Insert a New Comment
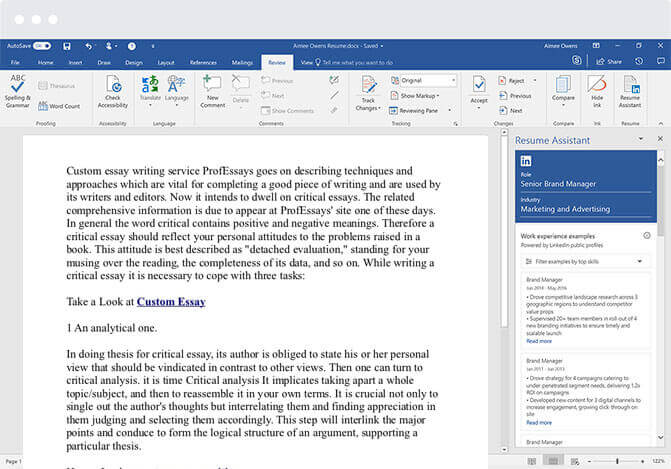 pyautogui.click(x=213, y=91)
